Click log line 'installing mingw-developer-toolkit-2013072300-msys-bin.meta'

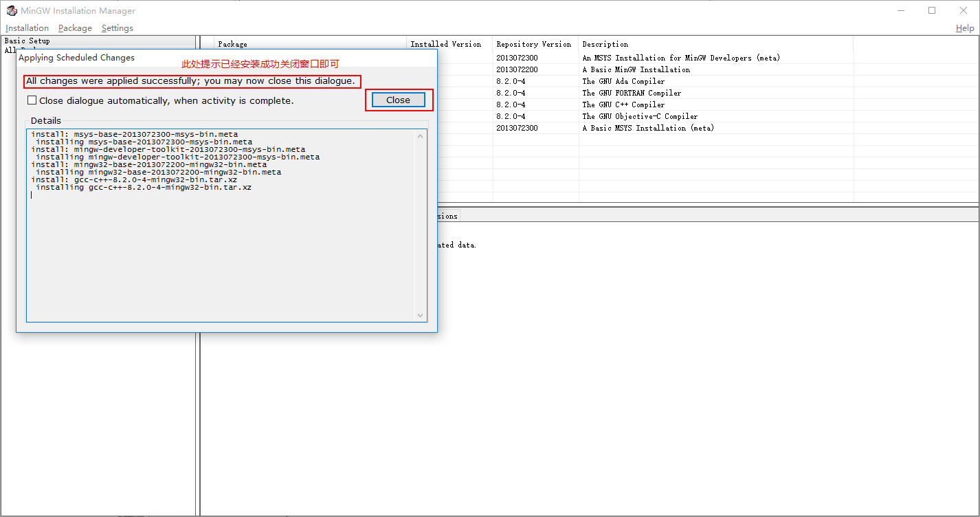click(178, 157)
